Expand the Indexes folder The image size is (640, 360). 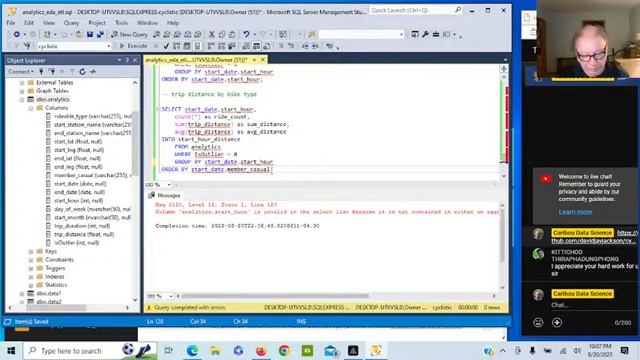[x=31, y=277]
